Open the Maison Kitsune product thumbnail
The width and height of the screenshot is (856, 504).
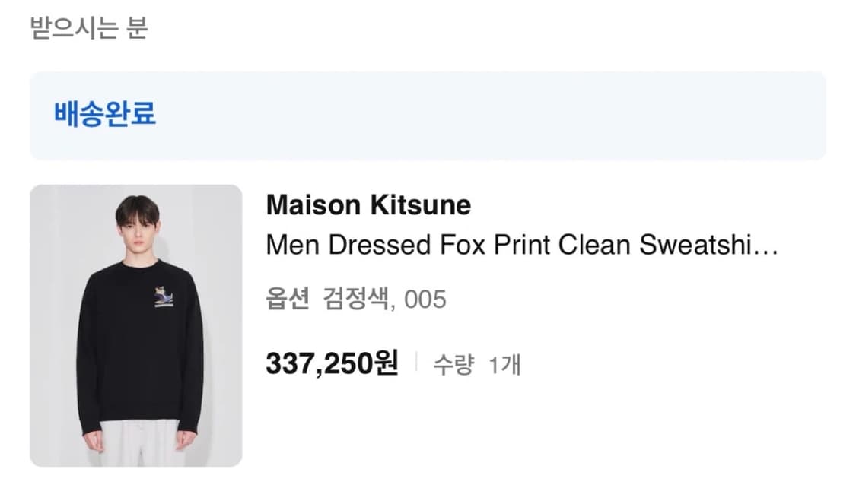[136, 325]
